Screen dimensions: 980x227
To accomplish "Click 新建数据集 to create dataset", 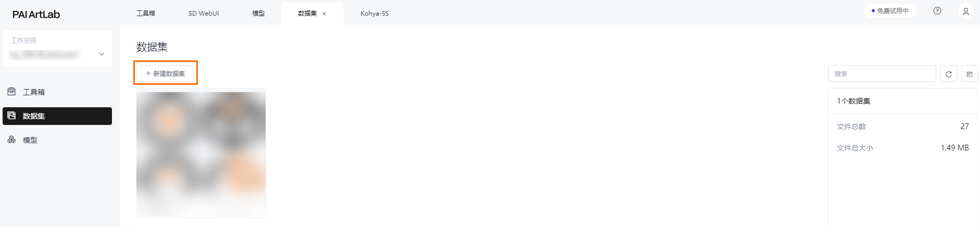I will (166, 73).
